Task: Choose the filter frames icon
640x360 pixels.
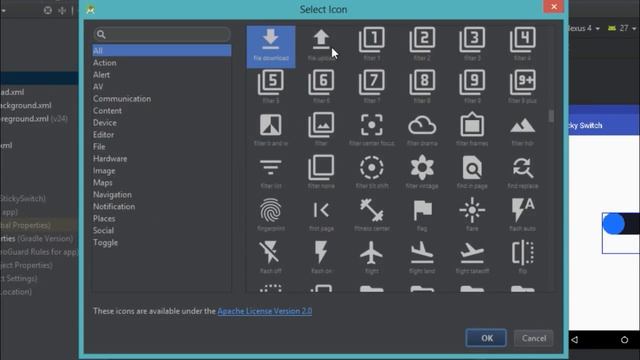Action: (x=472, y=124)
